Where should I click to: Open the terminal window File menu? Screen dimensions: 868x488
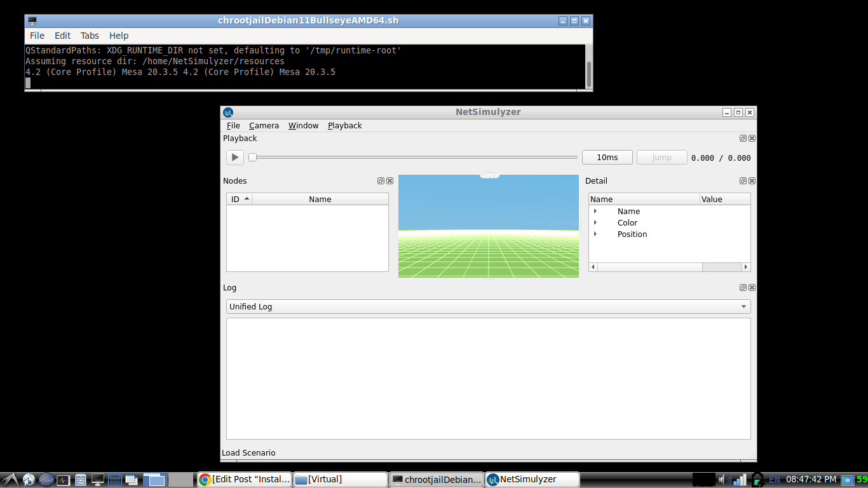tap(37, 36)
